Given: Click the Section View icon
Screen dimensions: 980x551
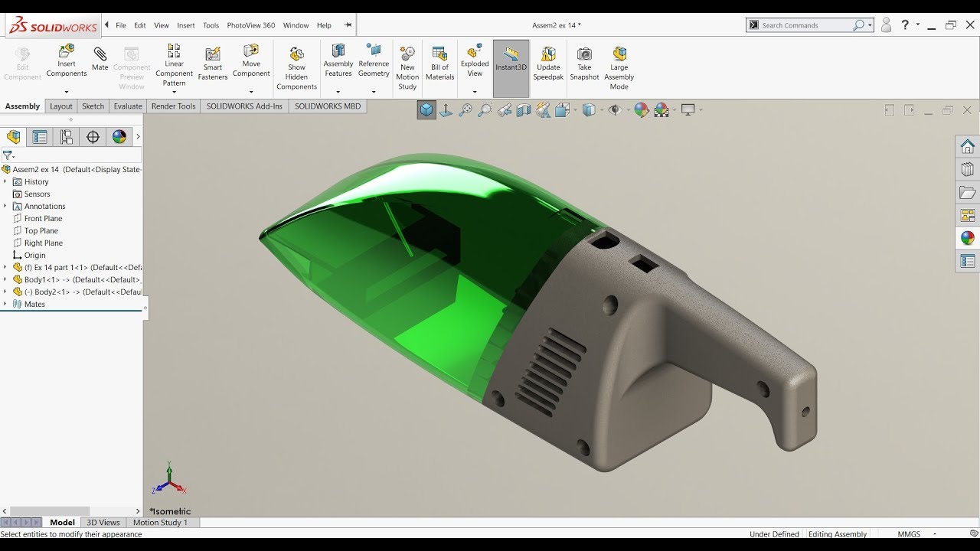Looking at the screenshot, I should coord(524,110).
